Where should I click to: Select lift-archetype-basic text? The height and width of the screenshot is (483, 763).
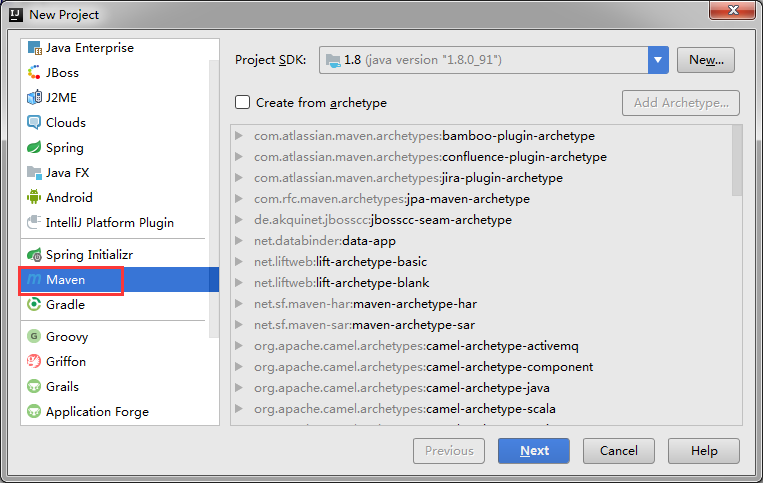(371, 262)
